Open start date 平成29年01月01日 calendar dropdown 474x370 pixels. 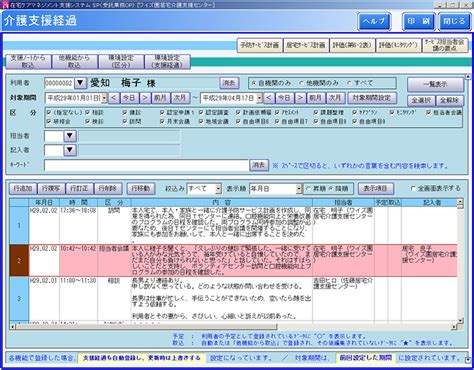pos(104,98)
